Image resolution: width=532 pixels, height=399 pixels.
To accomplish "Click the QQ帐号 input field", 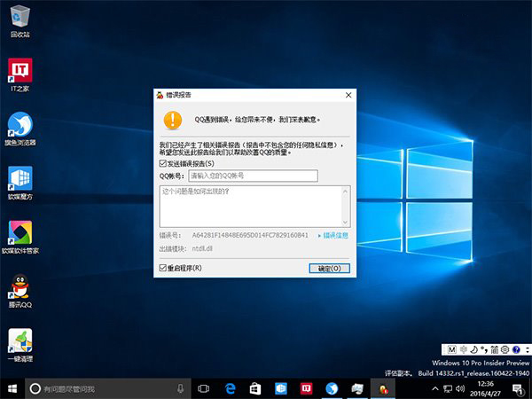I will coord(253,176).
